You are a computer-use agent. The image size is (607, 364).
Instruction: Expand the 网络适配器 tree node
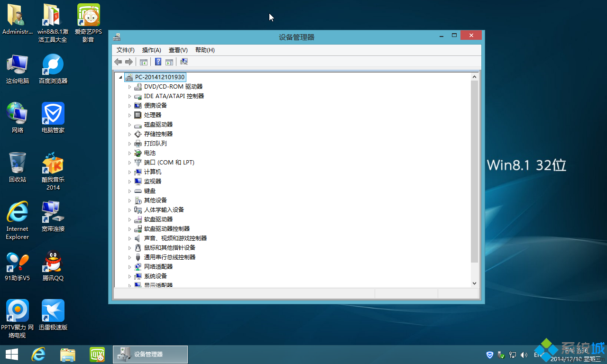pos(129,267)
